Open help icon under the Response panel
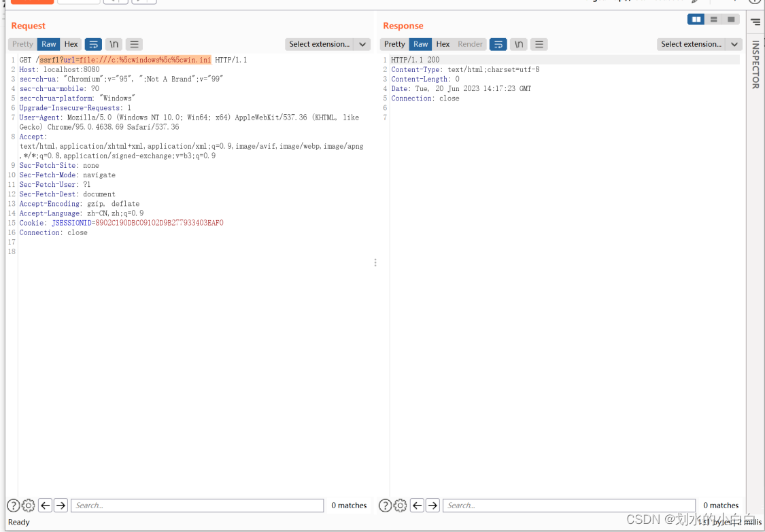Viewport: 765px width, 532px height. pyautogui.click(x=385, y=506)
